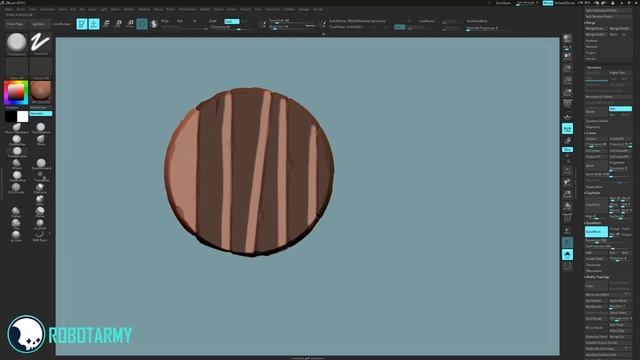Screen dimensions: 640x360
Task: Collapse the Modify Topology section
Action: pyautogui.click(x=597, y=277)
